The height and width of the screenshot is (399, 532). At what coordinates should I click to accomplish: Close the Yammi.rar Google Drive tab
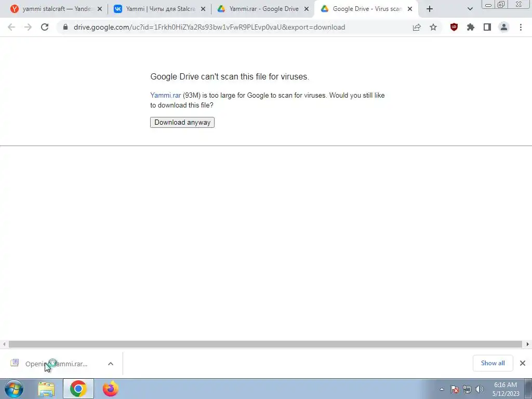307,9
